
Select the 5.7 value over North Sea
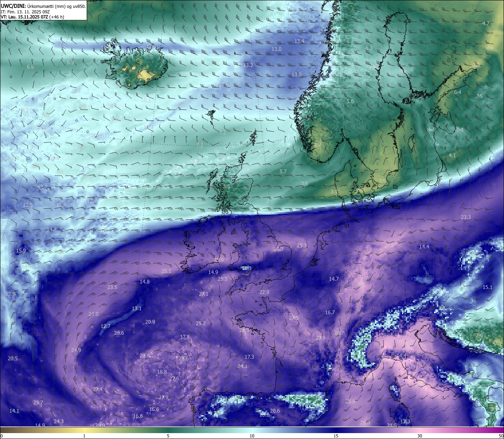[283, 172]
